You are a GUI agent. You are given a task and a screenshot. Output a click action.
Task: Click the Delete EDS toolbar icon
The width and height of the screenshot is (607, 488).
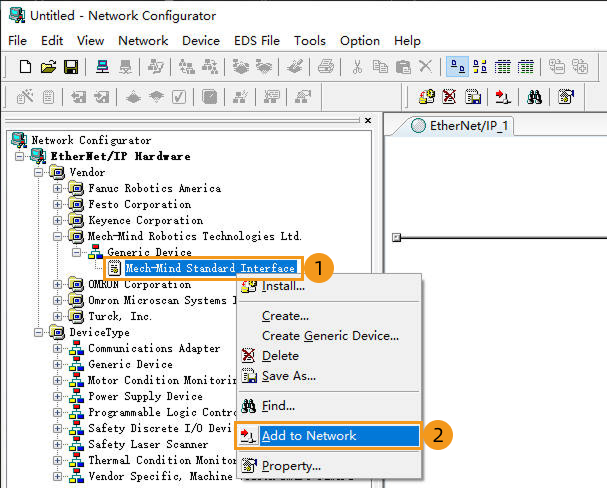[449, 96]
